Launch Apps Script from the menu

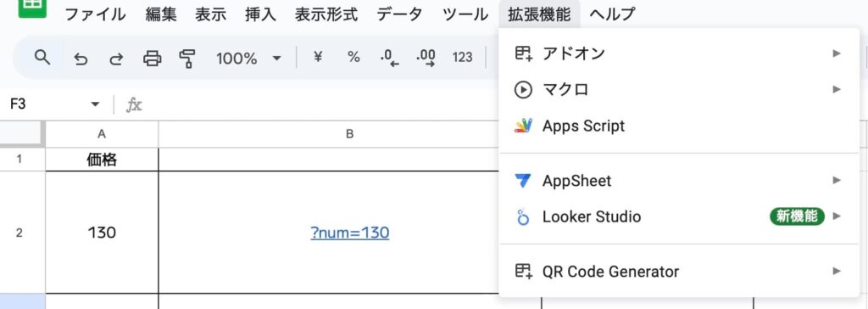pos(679,126)
